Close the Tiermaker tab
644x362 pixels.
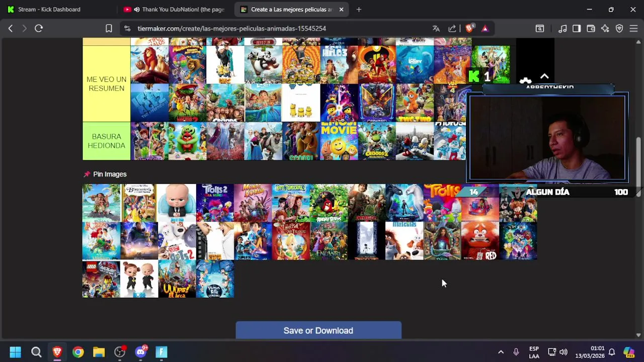point(341,10)
